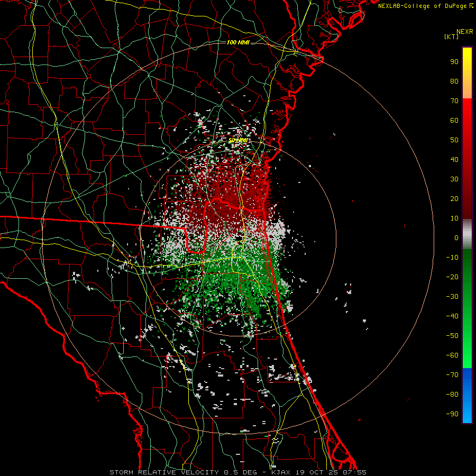Click the 90 value on velocity scale
Viewport: 476px width, 476px height.
coord(454,62)
